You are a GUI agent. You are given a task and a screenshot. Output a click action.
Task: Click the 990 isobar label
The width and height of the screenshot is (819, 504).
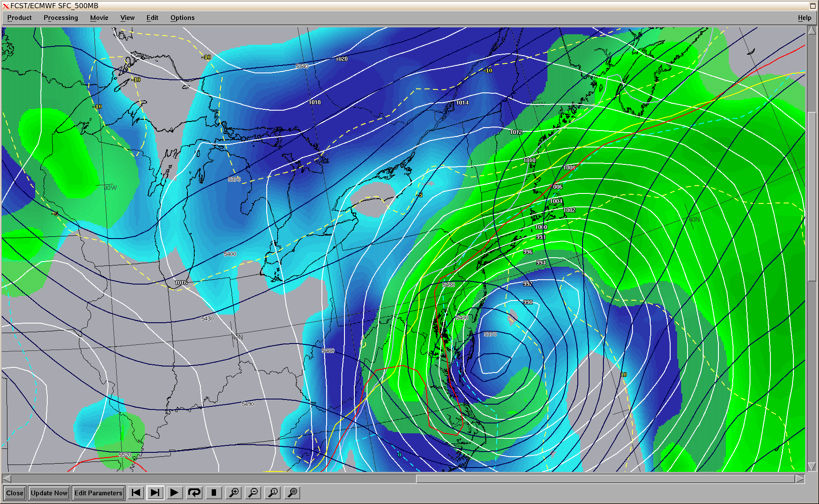[x=527, y=302]
